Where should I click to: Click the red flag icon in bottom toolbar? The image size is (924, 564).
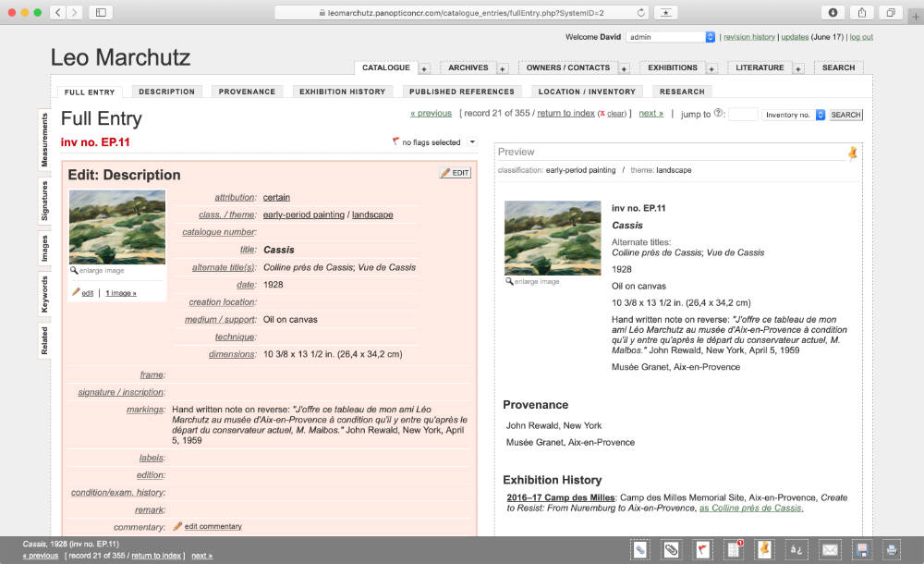tap(702, 550)
